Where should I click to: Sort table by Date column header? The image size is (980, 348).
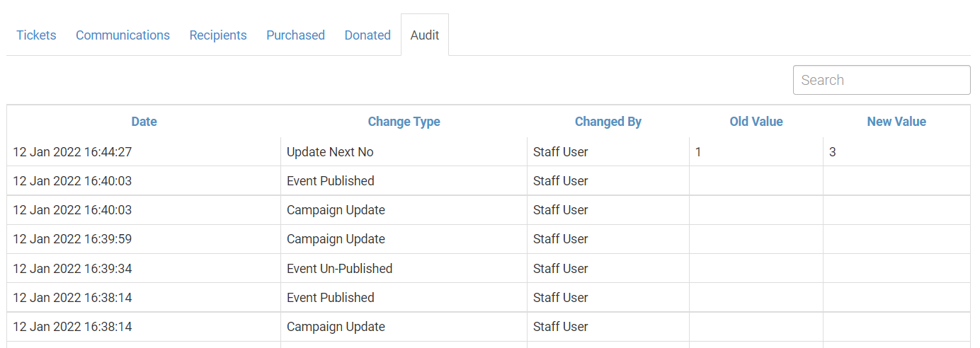(144, 122)
